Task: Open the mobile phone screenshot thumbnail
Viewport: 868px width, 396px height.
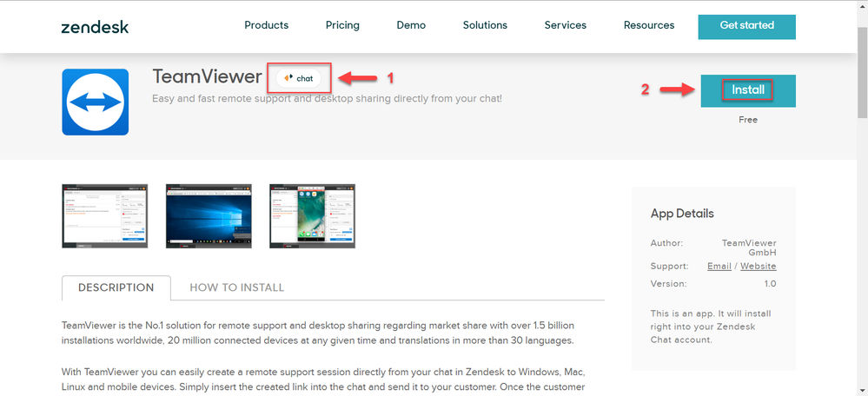Action: pos(312,216)
